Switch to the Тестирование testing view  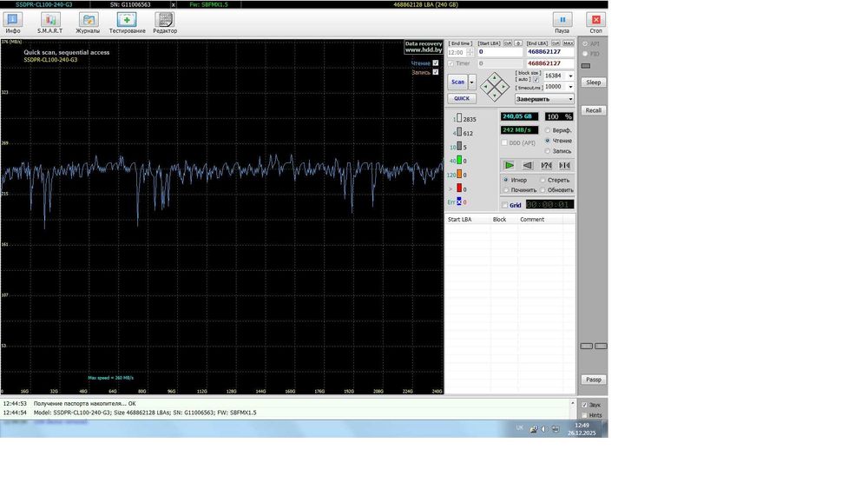tap(127, 23)
